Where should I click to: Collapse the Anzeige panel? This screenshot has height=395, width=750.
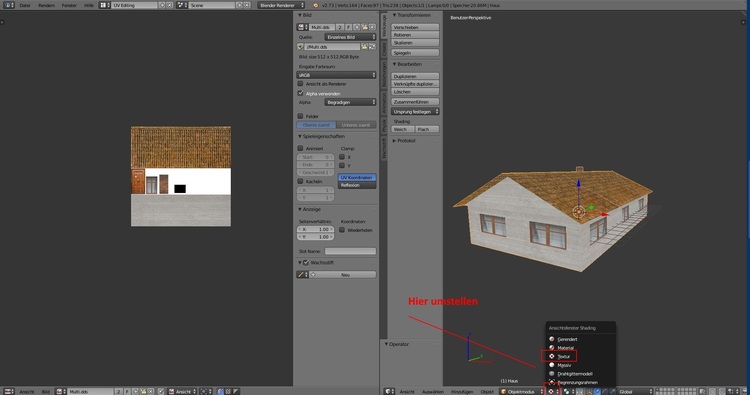pos(309,209)
